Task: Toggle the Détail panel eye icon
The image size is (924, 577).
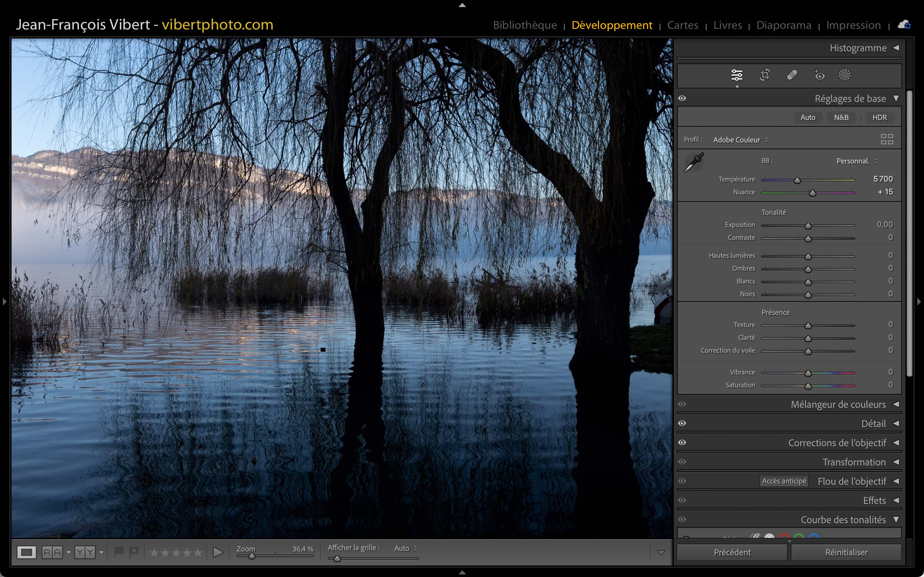Action: click(682, 423)
